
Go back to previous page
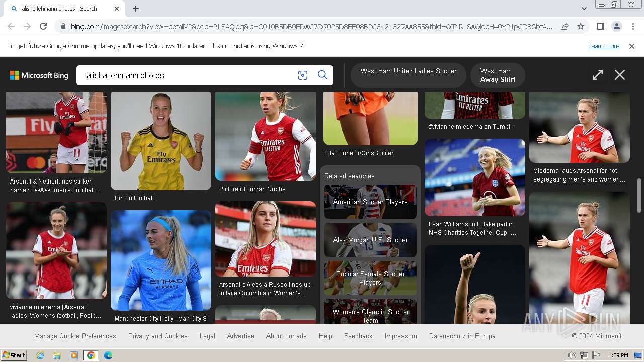(11, 26)
